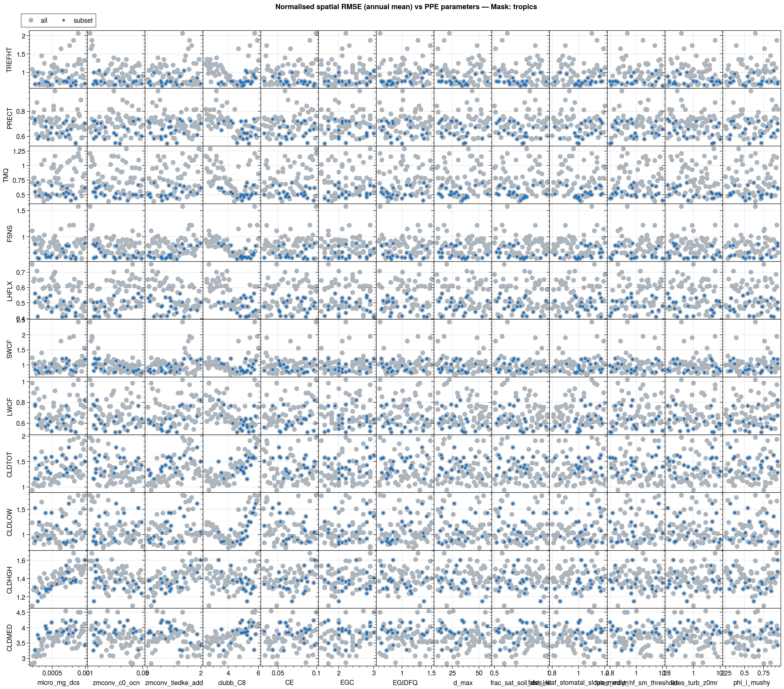Select the TREFHT row label
The image size is (784, 689).
click(x=10, y=60)
